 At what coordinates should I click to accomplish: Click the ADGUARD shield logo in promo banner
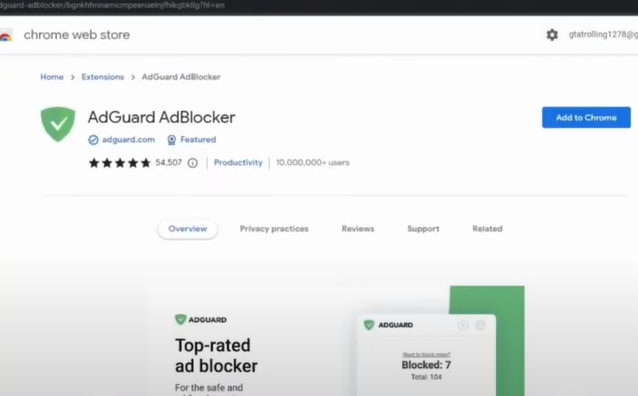180,319
